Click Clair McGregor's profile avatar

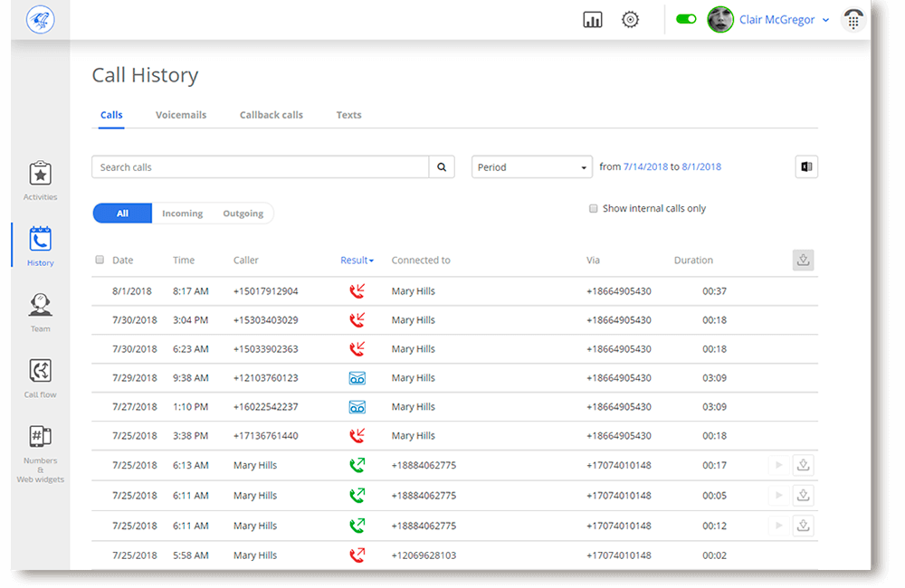[720, 20]
